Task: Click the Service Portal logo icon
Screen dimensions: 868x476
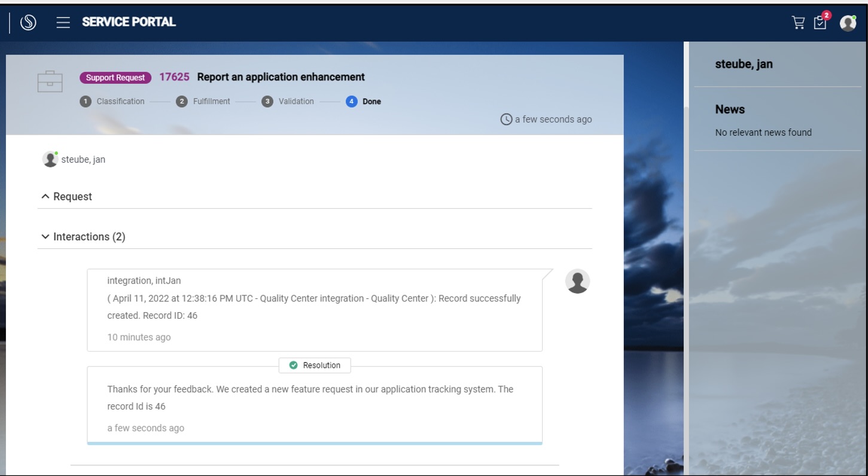Action: point(29,22)
